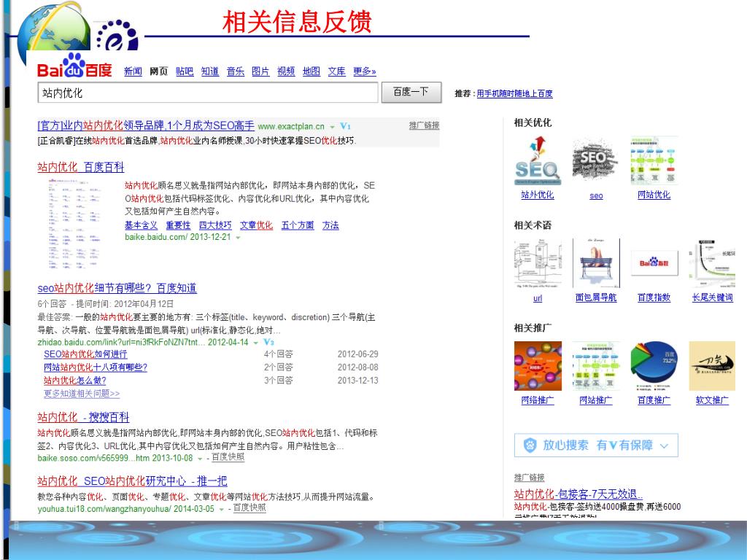Image resolution: width=747 pixels, height=560 pixels.
Task: Jump to 重要性 section link
Action: (x=178, y=225)
